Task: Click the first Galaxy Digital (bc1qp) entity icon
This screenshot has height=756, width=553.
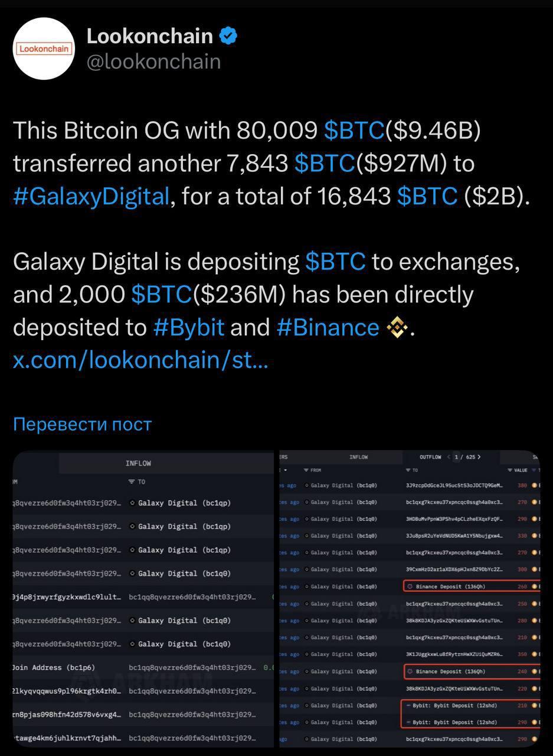Action: (x=133, y=503)
